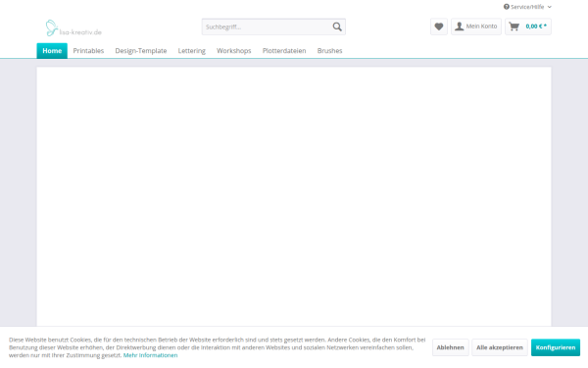Open the shopping cart showing 0,00 €
This screenshot has width=588, height=368.
pos(528,26)
